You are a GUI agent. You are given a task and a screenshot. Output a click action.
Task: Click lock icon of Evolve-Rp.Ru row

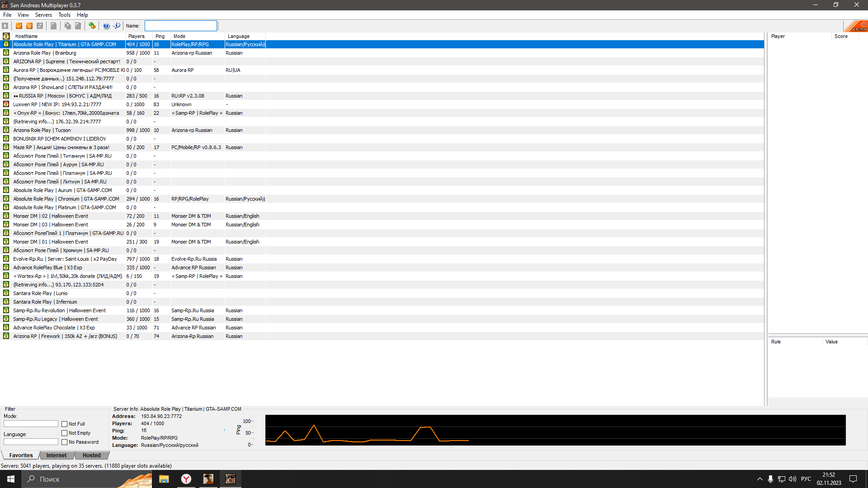6,259
